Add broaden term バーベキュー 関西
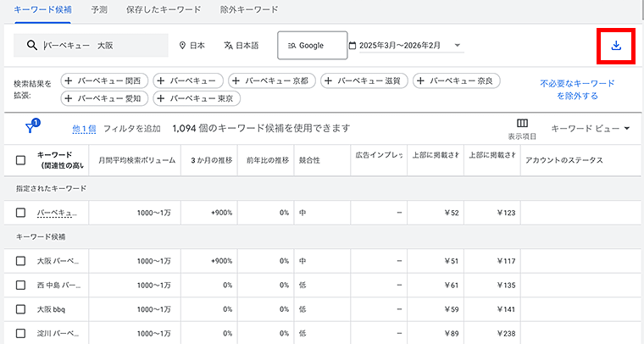644x344 pixels. [x=104, y=80]
